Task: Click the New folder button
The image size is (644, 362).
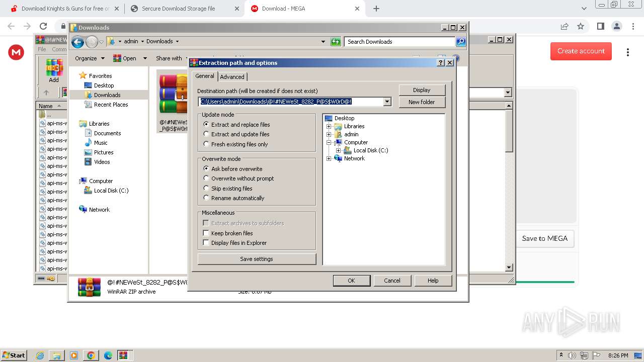Action: (422, 102)
